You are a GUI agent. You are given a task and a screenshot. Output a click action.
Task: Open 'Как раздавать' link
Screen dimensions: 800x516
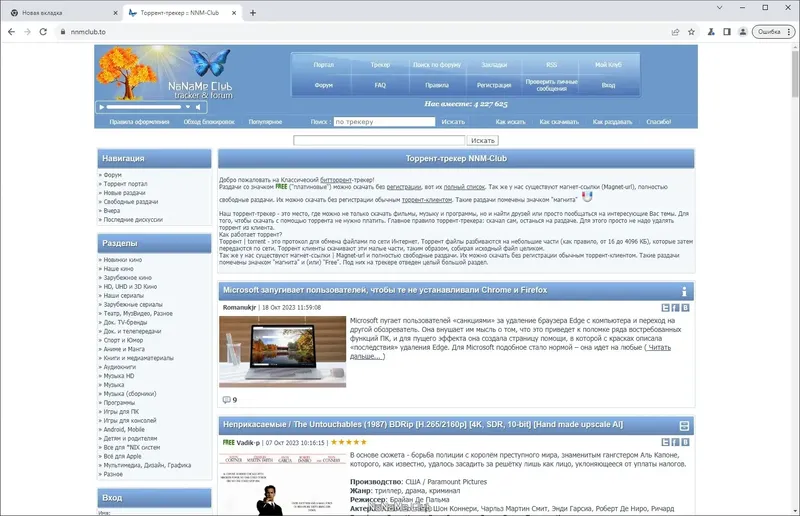point(612,122)
